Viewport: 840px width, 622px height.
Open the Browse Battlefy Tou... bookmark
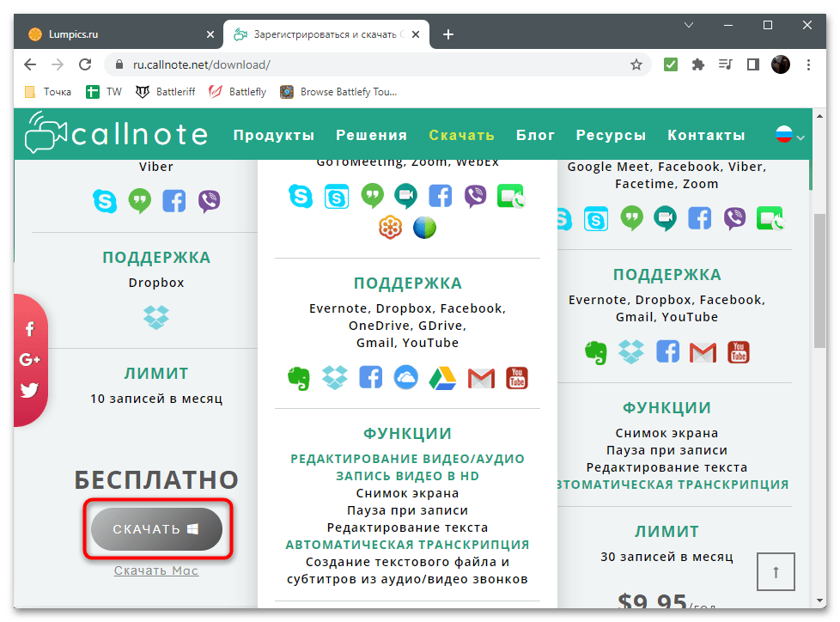[338, 92]
